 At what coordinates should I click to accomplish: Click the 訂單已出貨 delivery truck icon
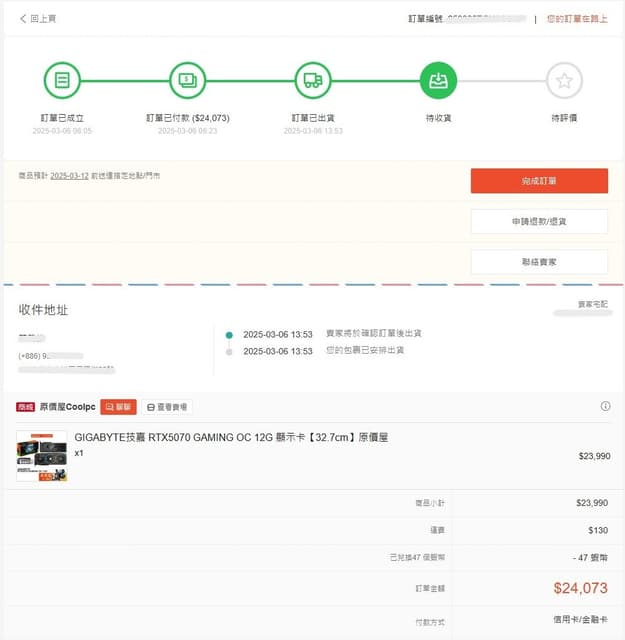[312, 80]
